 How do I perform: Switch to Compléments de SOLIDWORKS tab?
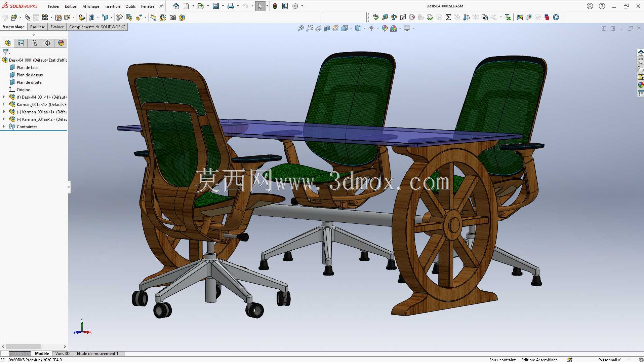point(97,27)
